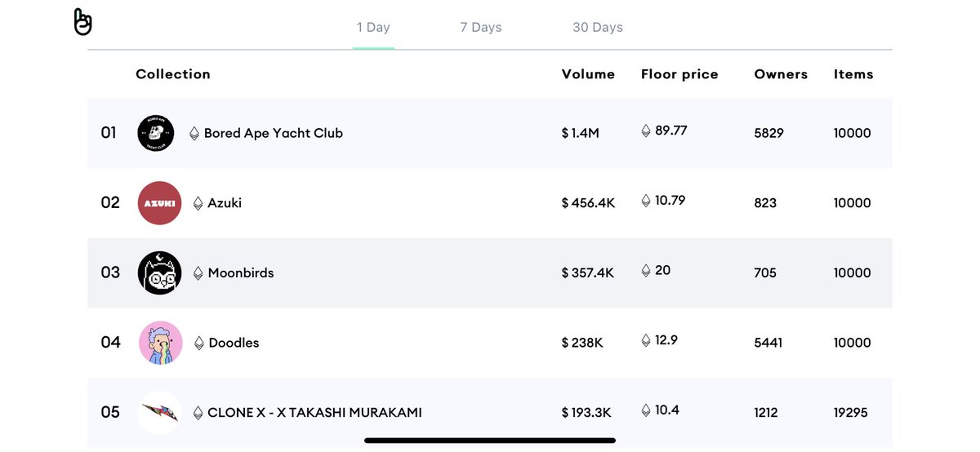Open the Doodles collection avatar
This screenshot has height=452, width=980.
160,343
